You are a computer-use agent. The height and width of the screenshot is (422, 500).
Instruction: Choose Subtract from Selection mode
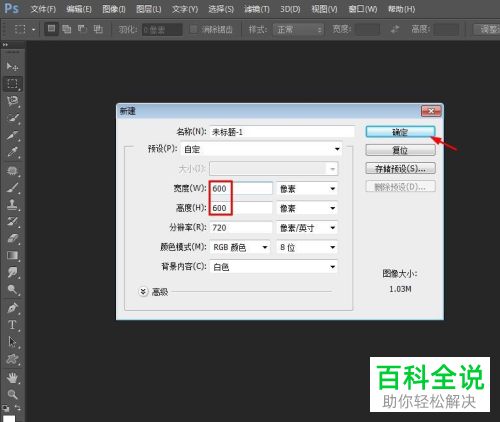point(82,29)
